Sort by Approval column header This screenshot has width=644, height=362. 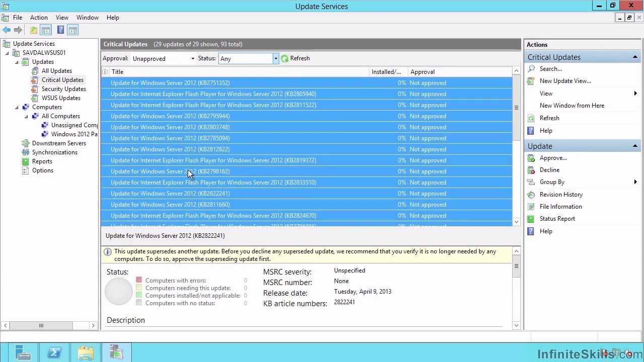(460, 72)
